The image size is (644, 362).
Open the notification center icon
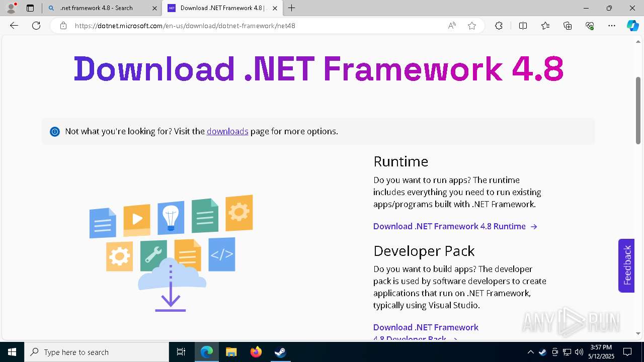pyautogui.click(x=627, y=352)
